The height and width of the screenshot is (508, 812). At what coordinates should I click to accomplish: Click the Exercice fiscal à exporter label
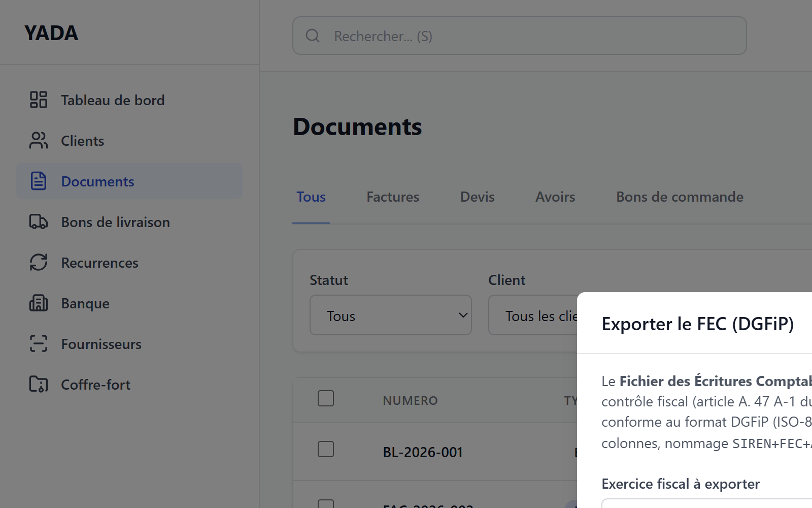click(681, 484)
